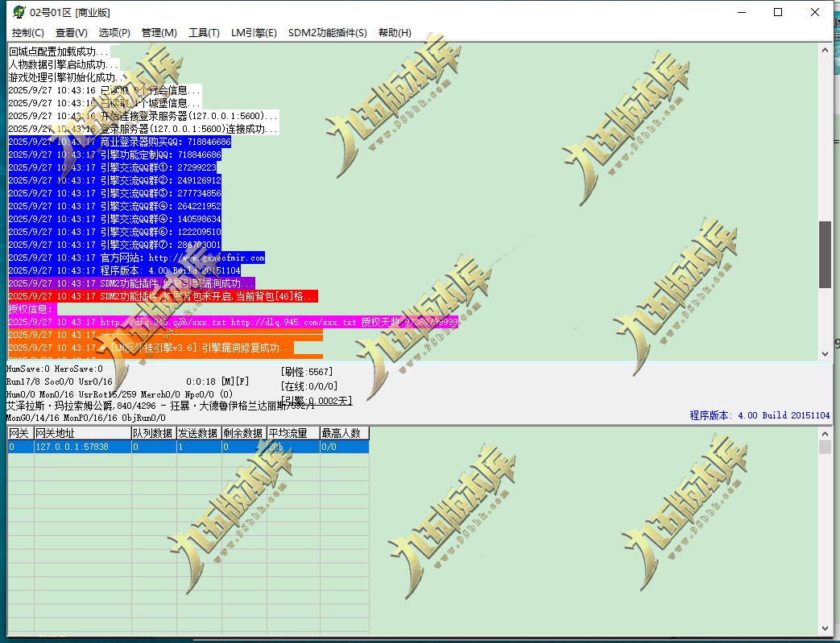Screen dimensions: 840x643
Task: Select gateway address 127.0.0.1:57838 cell
Action: [82, 447]
